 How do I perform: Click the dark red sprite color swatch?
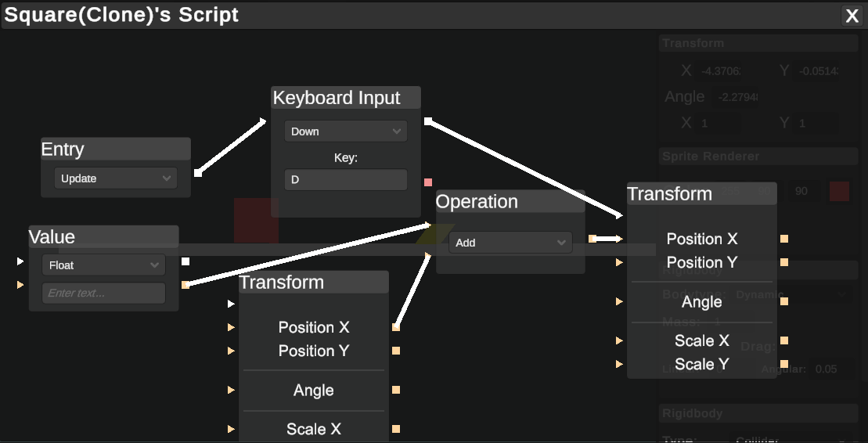[839, 191]
